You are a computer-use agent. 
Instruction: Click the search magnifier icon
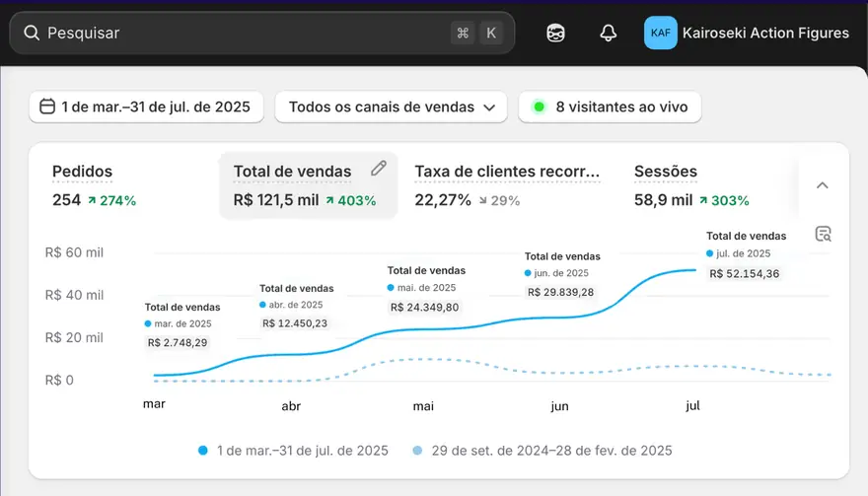32,34
